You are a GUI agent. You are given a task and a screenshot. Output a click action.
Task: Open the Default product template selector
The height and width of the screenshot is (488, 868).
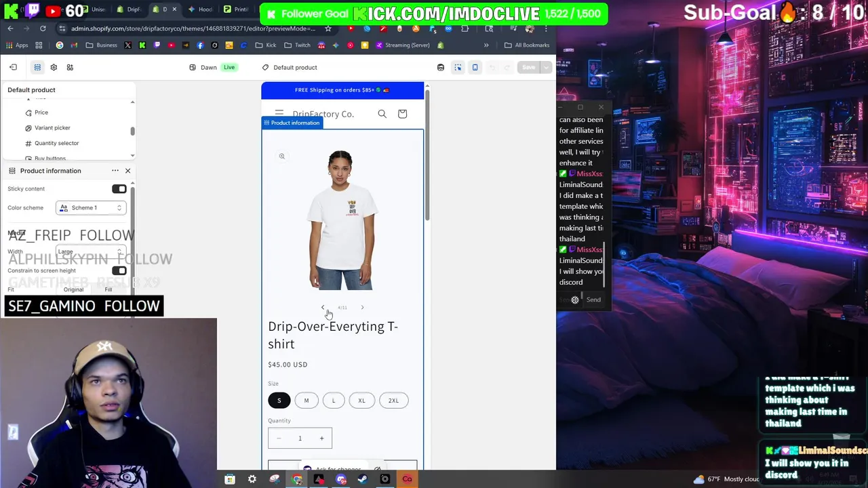pos(290,67)
